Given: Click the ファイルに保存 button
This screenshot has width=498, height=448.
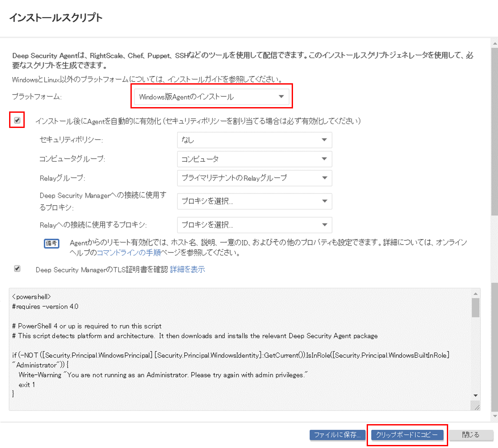Looking at the screenshot, I should [x=338, y=435].
